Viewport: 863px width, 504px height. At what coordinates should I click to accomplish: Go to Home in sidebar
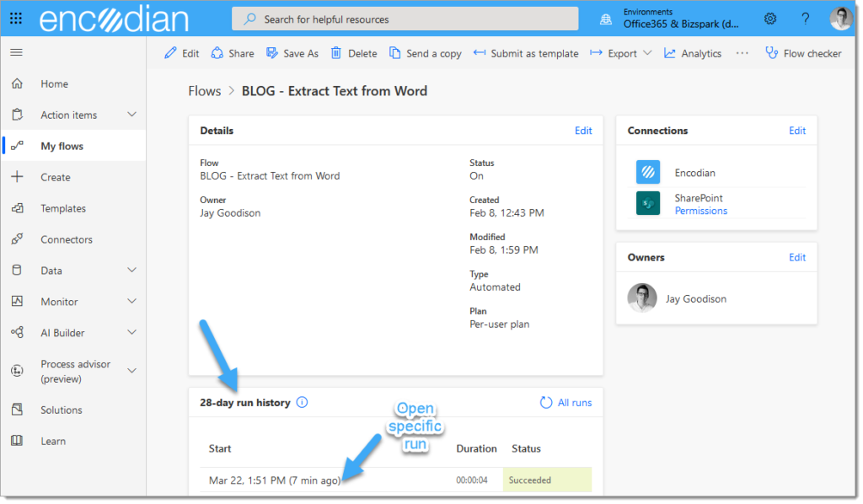pos(55,83)
